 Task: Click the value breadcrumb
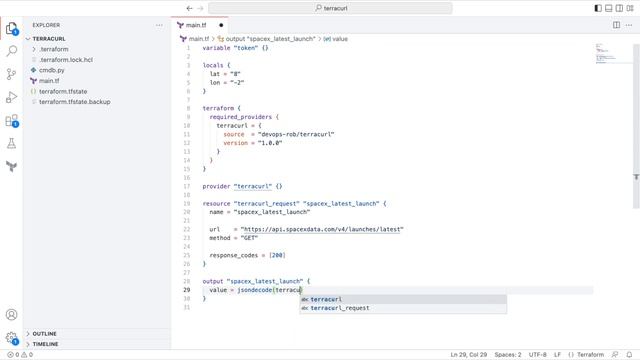point(336,39)
